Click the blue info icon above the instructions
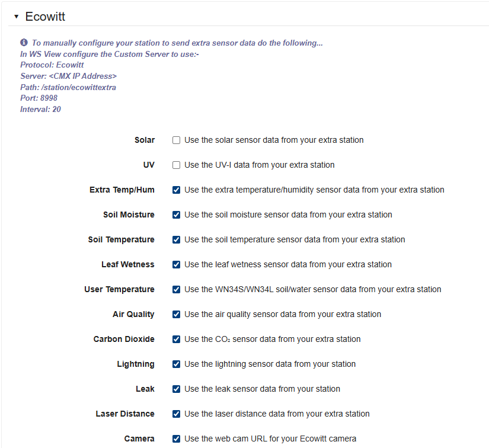 (x=23, y=42)
